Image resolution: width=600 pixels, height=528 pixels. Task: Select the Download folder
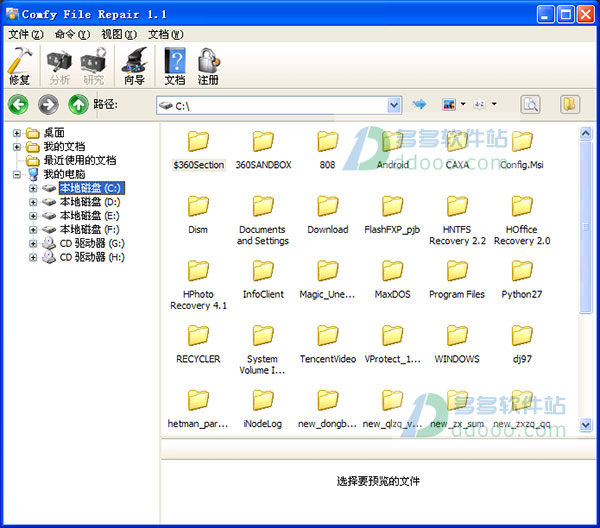coord(328,215)
